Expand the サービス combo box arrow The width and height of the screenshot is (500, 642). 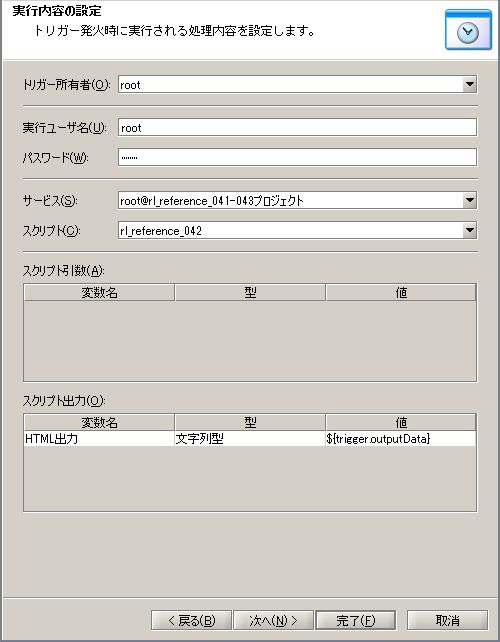(469, 201)
